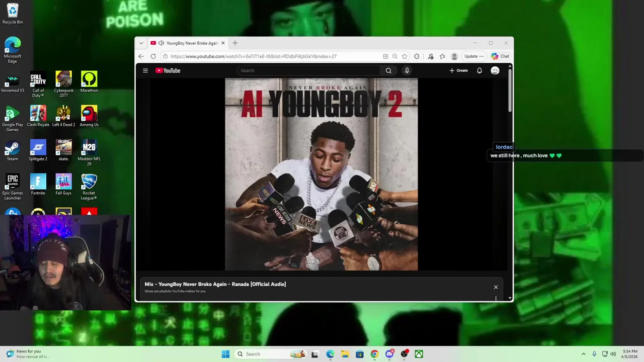The width and height of the screenshot is (644, 362).
Task: Select the Microsoft Edge desktop shortcut
Action: (13, 50)
